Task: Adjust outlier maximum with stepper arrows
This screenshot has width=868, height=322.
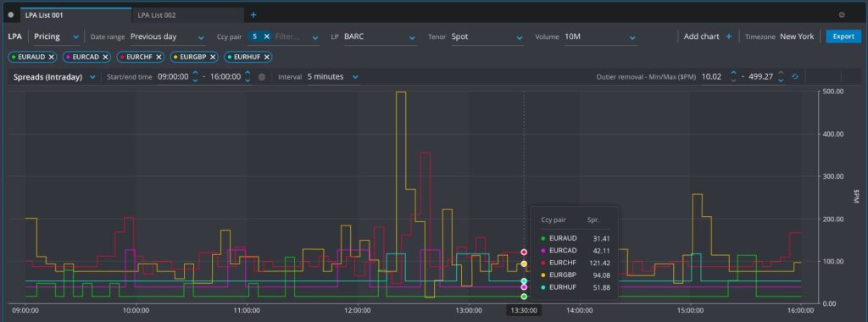Action: click(781, 77)
